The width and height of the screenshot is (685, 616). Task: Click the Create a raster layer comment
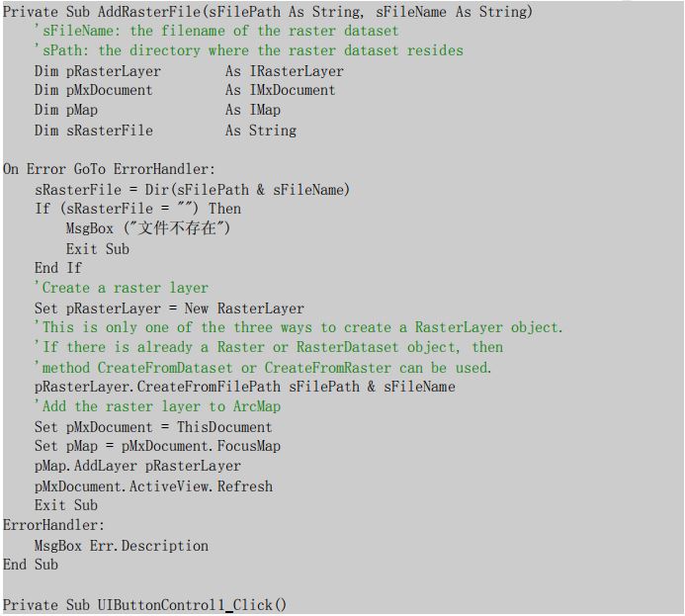tap(121, 288)
